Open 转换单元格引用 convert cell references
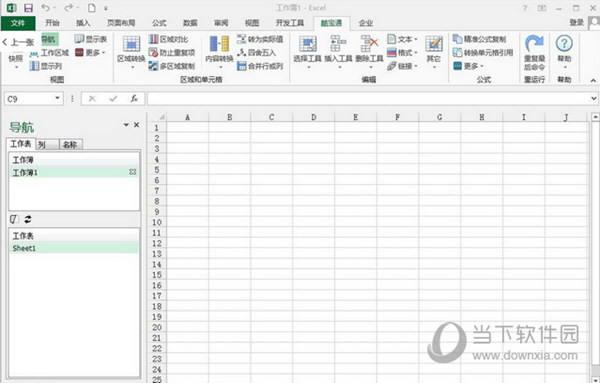This screenshot has height=383, width=600. coord(483,52)
